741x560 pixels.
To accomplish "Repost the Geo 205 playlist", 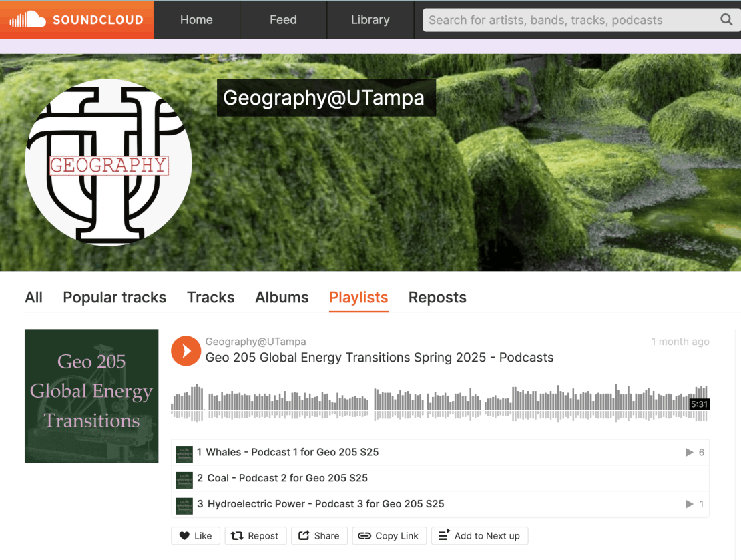I will [x=255, y=536].
